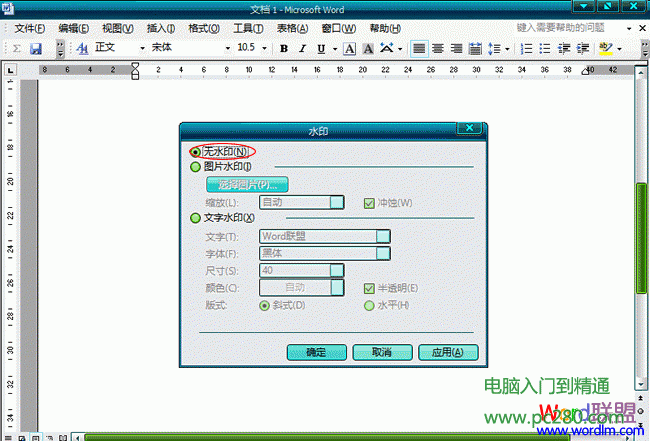The width and height of the screenshot is (650, 441).
Task: Click the first line indent marker on ruler
Action: click(x=135, y=66)
